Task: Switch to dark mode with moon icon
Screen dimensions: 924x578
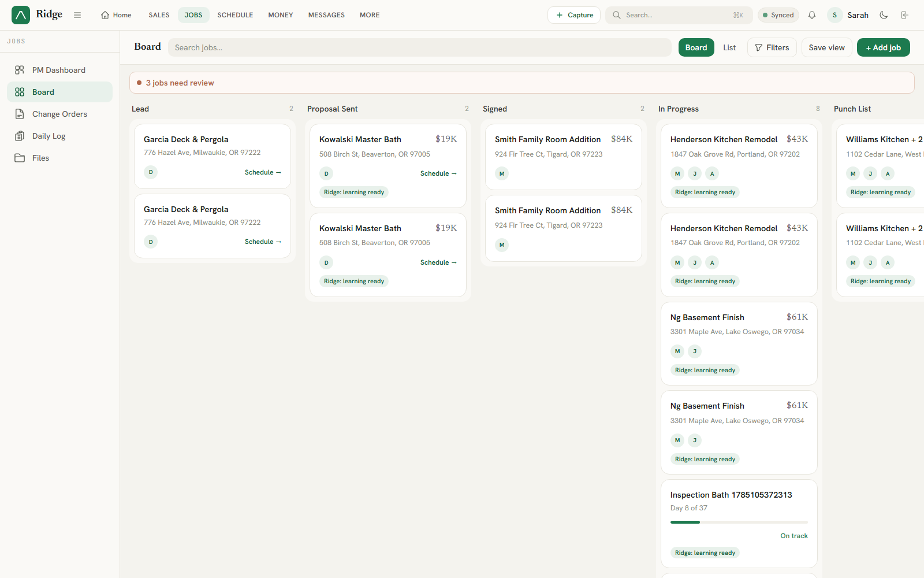Action: pos(884,15)
